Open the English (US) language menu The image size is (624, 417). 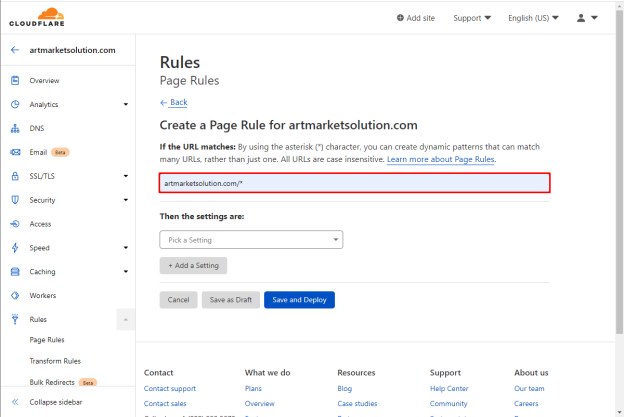(x=533, y=18)
